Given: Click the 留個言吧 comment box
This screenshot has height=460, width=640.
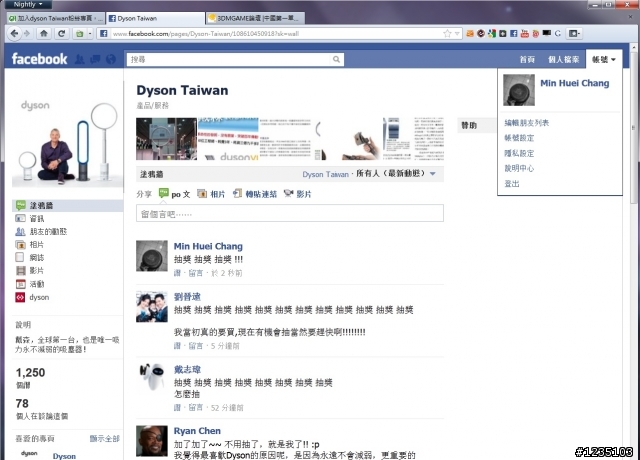Looking at the screenshot, I should click(x=290, y=213).
